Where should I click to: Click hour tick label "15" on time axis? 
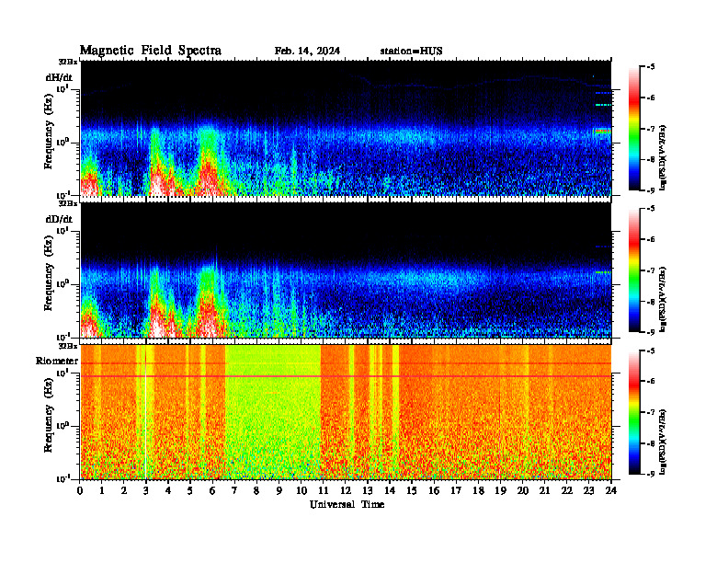pos(412,490)
